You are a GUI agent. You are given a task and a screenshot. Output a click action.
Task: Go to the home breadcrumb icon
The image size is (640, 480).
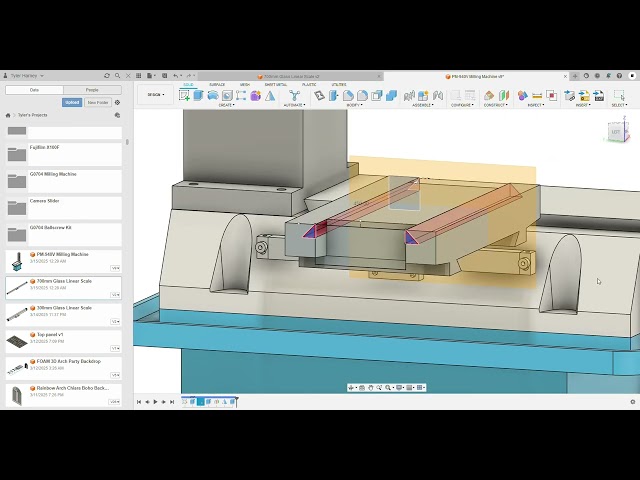8,115
